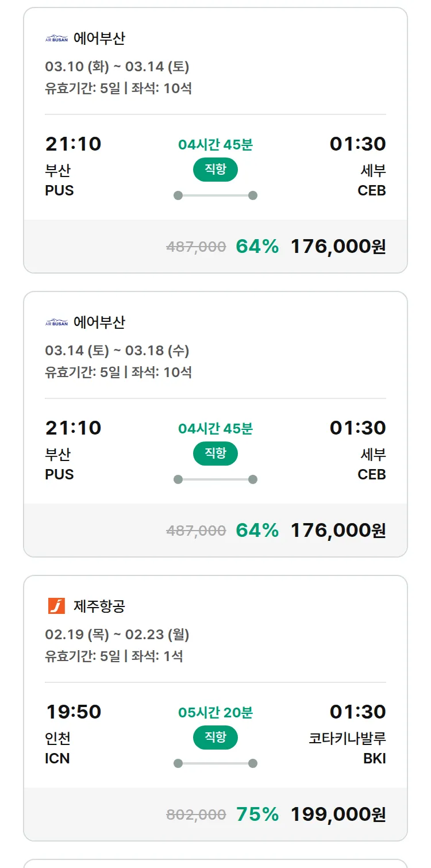This screenshot has width=431, height=868.
Task: Click the 05시간 20분 flight duration
Action: [215, 713]
